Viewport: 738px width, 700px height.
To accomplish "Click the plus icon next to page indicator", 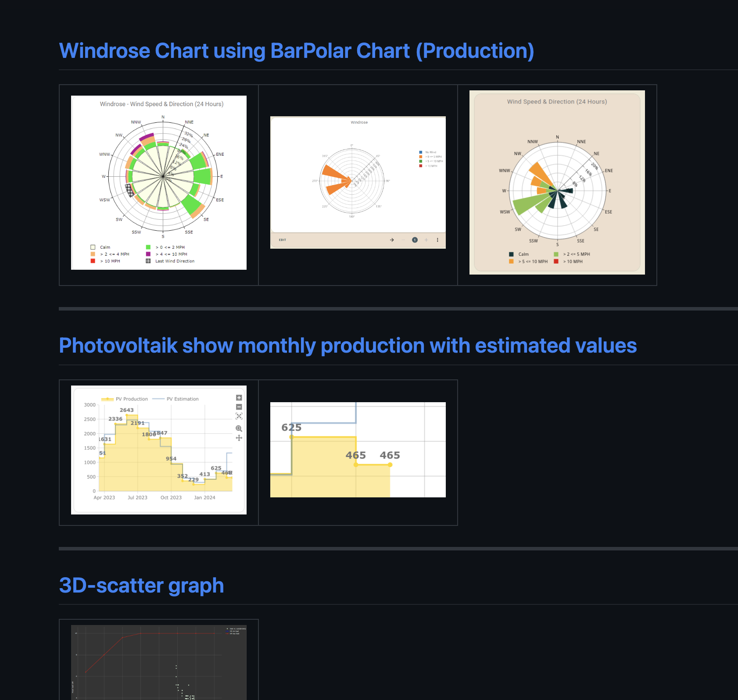I will coord(426,240).
